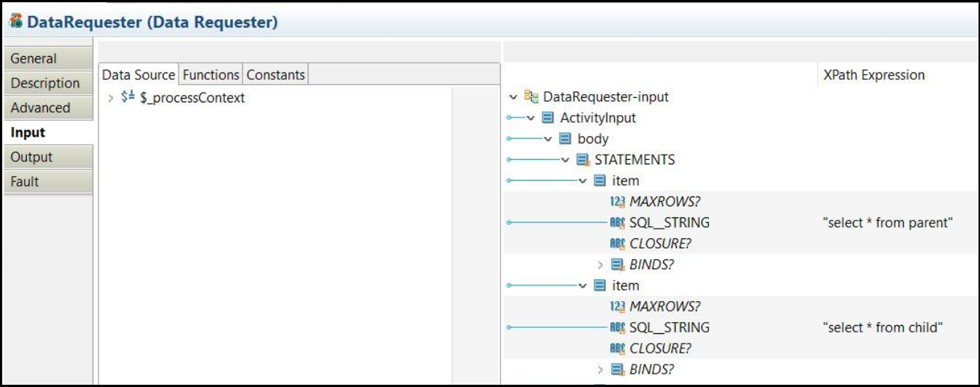
Task: Click the DataRequester activity icon in title
Action: coord(15,22)
